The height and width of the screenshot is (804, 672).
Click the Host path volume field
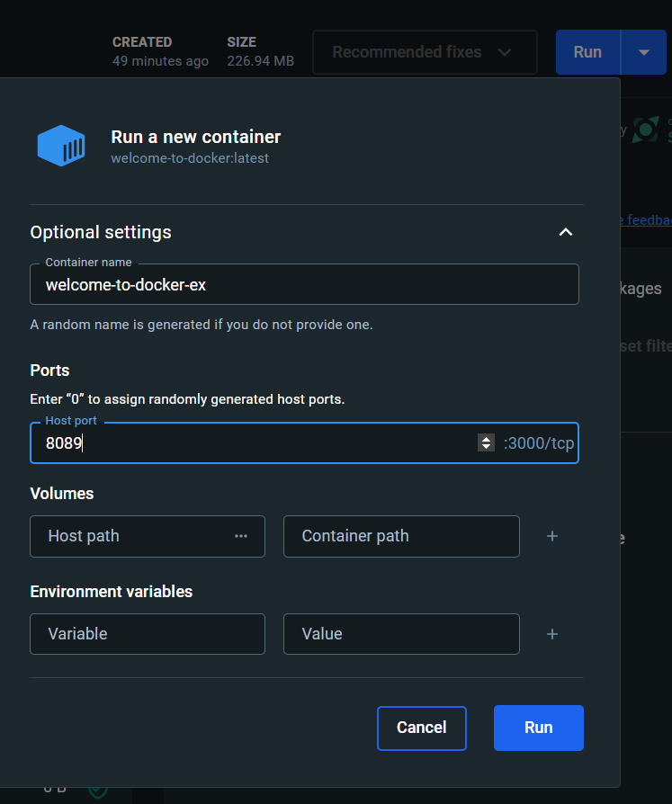click(148, 536)
